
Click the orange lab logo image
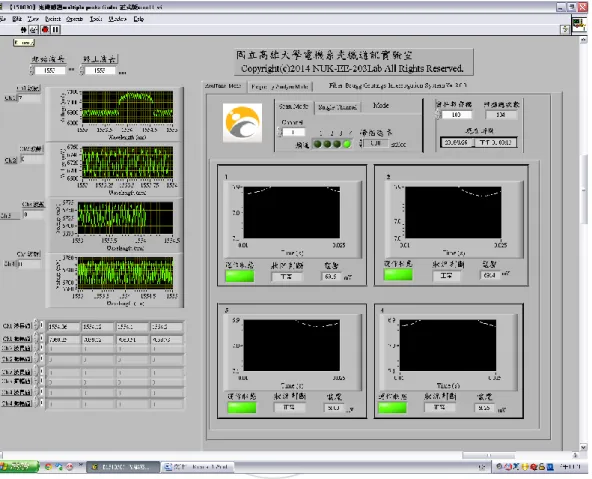click(242, 123)
